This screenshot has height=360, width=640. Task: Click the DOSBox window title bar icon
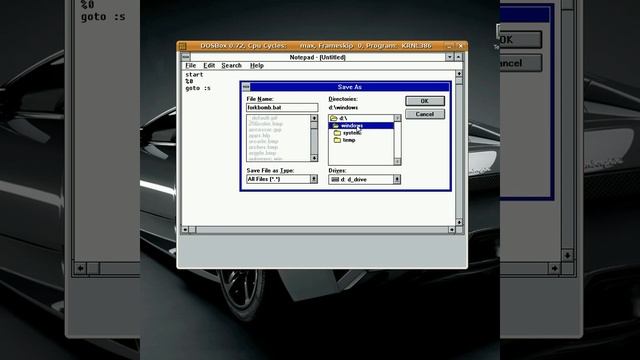tap(182, 46)
